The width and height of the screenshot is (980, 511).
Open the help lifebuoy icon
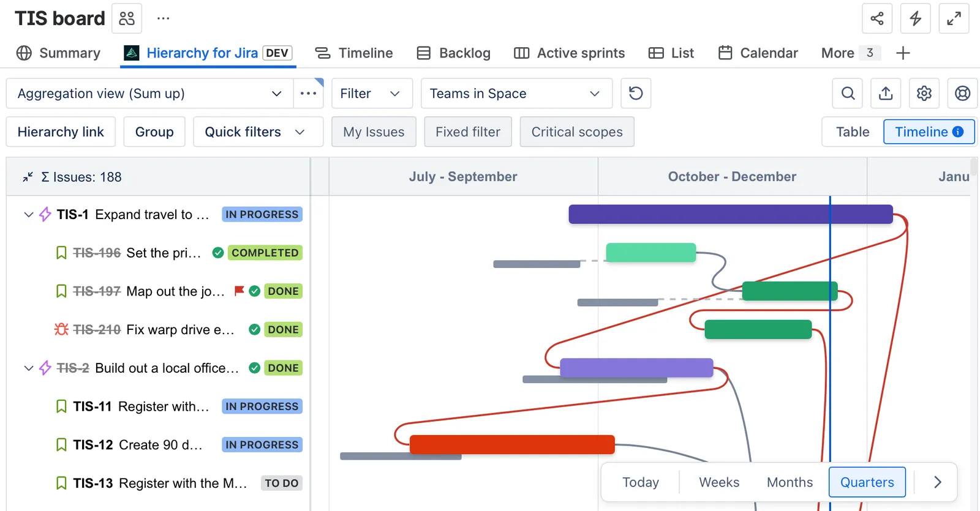(x=962, y=94)
